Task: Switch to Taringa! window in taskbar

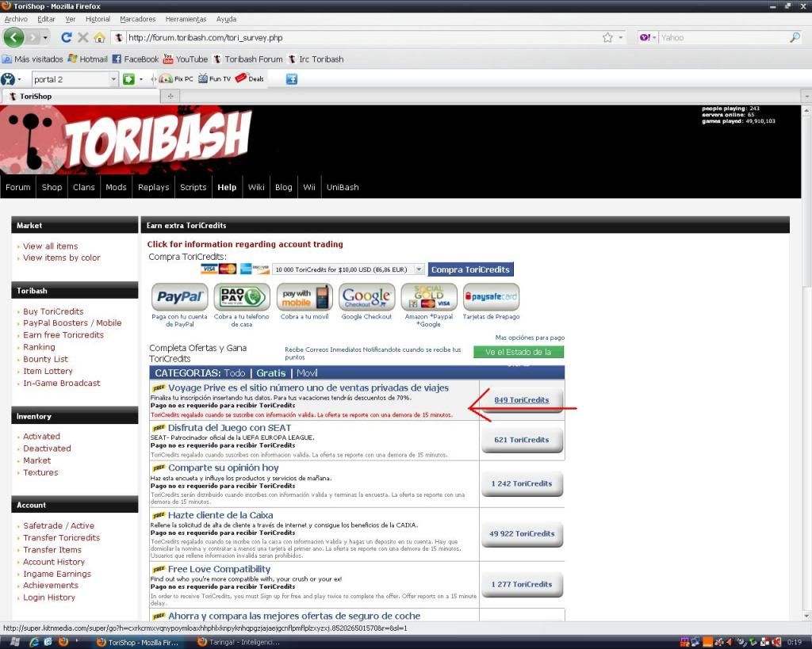Action: [x=239, y=643]
